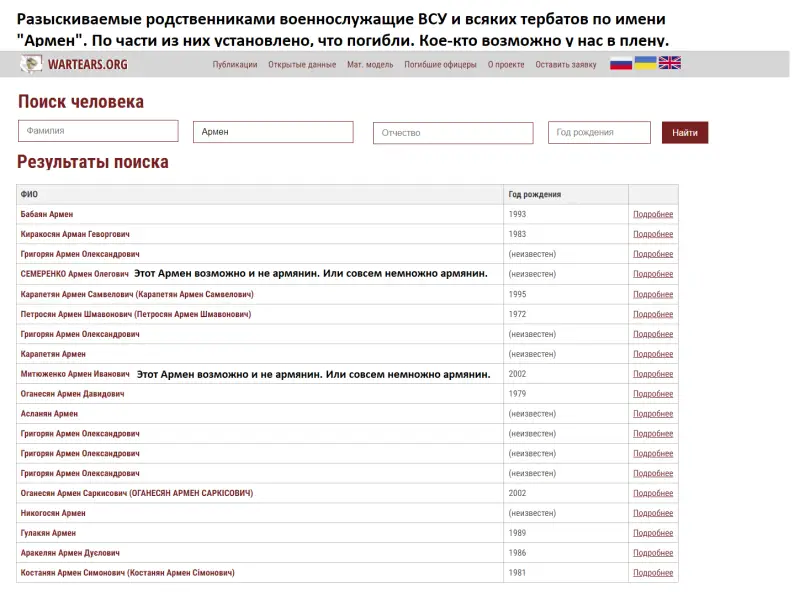Switch language with the Russian flag
The width and height of the screenshot is (800, 601).
pyautogui.click(x=621, y=64)
